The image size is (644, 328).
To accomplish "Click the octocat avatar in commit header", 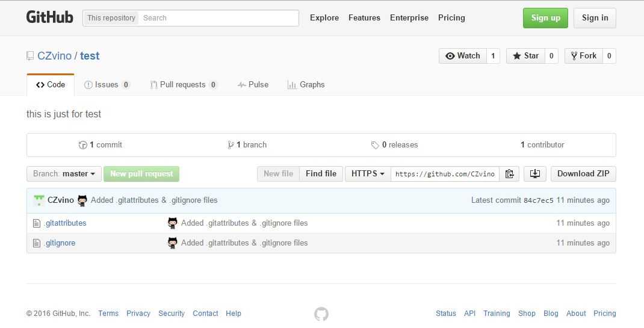I will [82, 200].
